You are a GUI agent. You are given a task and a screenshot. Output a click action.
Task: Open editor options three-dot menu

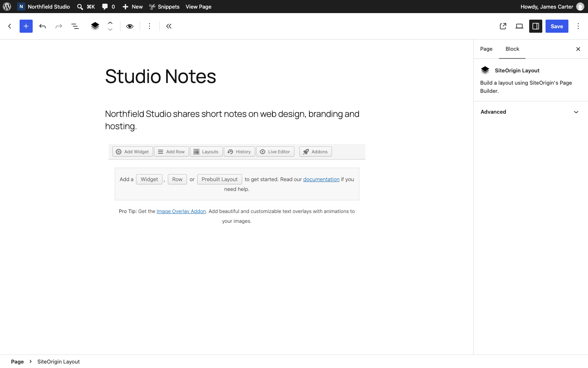coord(578,26)
